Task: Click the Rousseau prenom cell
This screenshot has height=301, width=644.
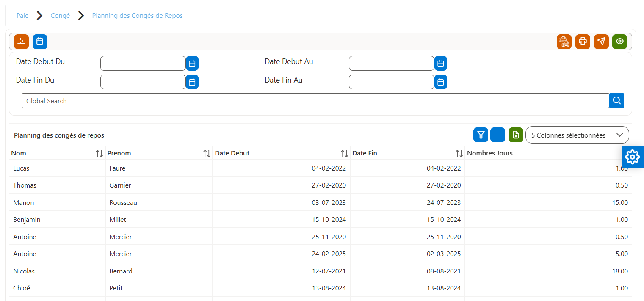Action: (159, 202)
